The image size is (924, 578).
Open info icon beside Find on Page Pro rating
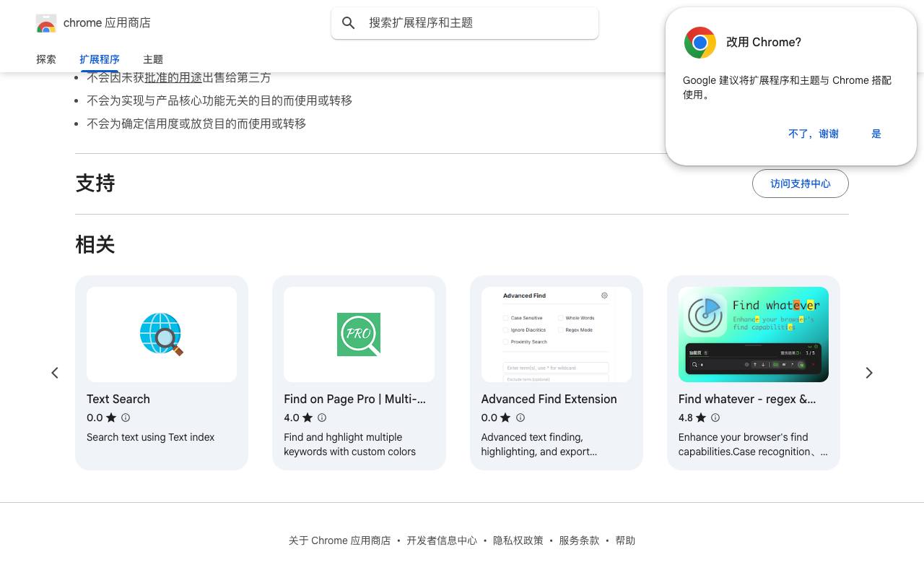tap(322, 418)
